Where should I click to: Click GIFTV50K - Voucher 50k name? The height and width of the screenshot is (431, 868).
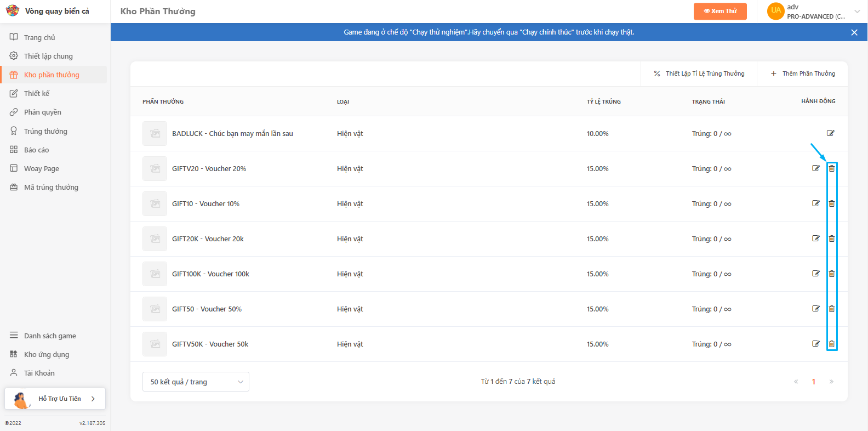[210, 344]
